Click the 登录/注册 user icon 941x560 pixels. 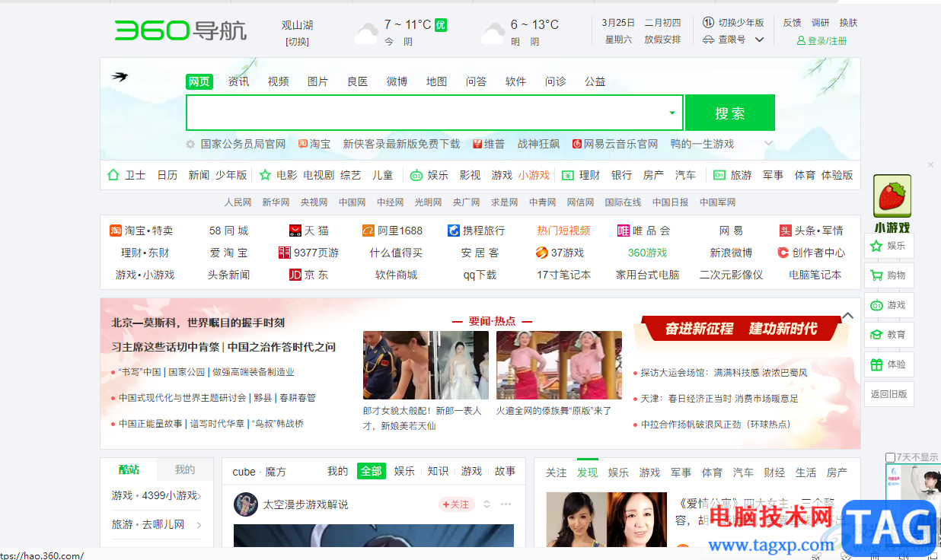[x=801, y=41]
